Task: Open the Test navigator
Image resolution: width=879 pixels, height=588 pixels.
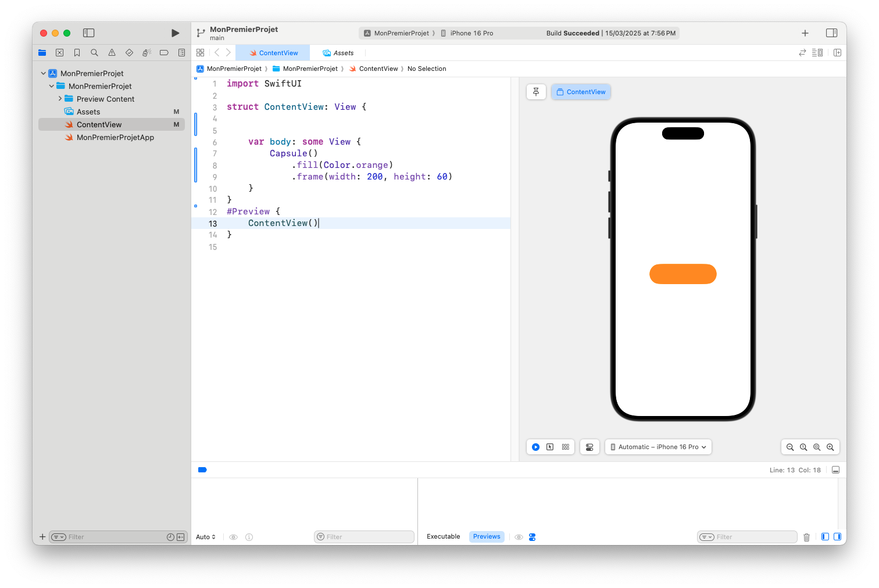Action: (129, 53)
